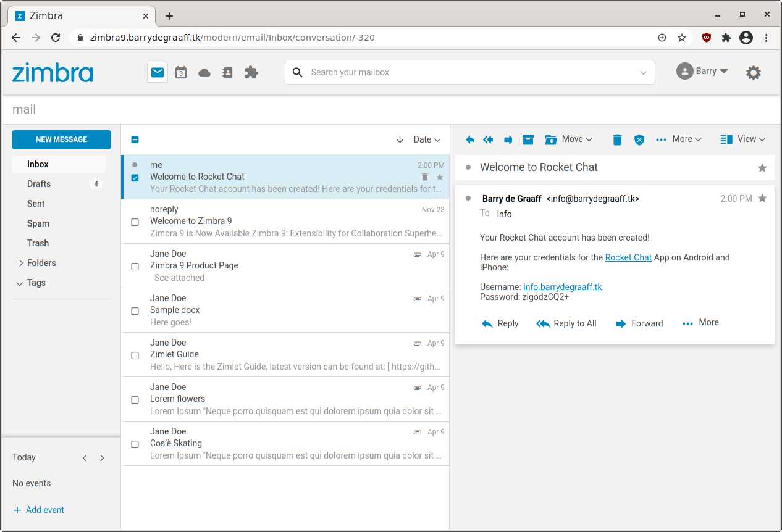This screenshot has width=782, height=532.
Task: Uncheck the Welcome to Rocket Chat email
Action: tap(135, 178)
